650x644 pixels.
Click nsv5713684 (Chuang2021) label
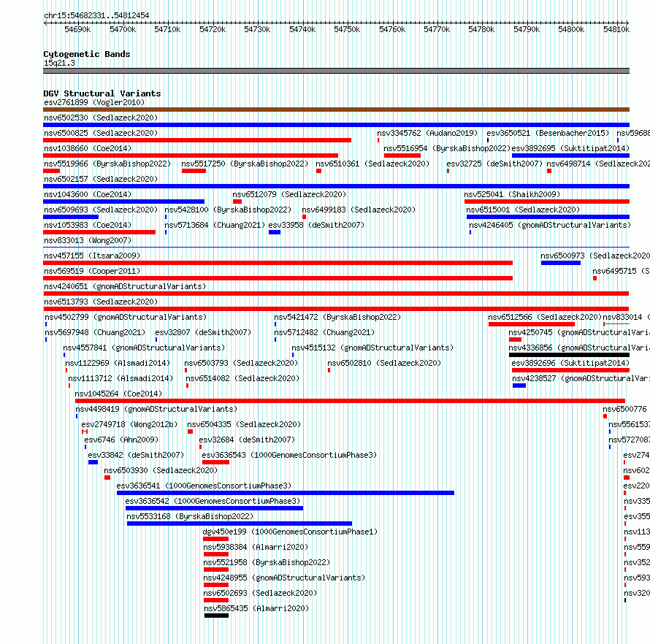click(x=215, y=225)
